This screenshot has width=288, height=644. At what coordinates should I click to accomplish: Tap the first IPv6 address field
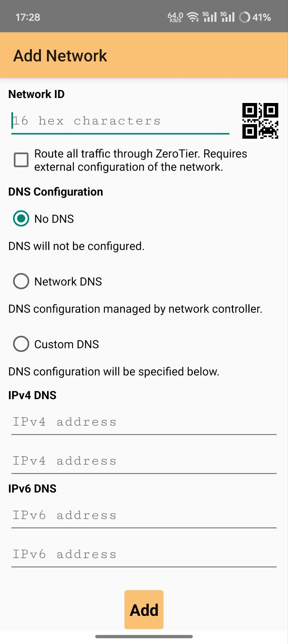pos(144,516)
